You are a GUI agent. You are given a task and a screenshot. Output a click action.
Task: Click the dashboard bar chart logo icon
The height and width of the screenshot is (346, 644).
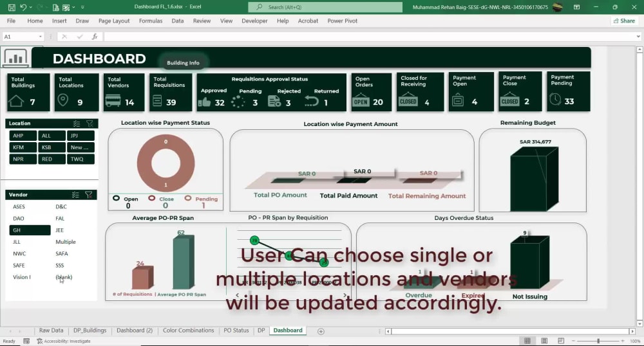click(x=15, y=57)
